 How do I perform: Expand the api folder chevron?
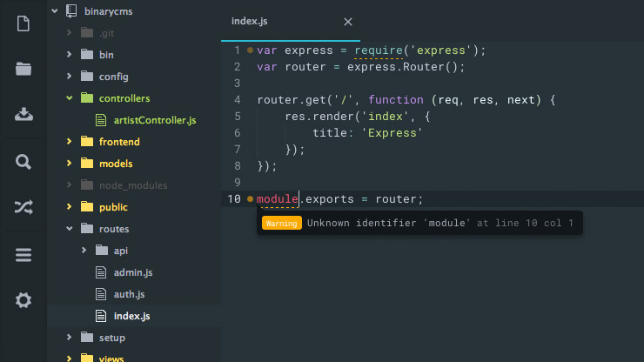point(84,251)
